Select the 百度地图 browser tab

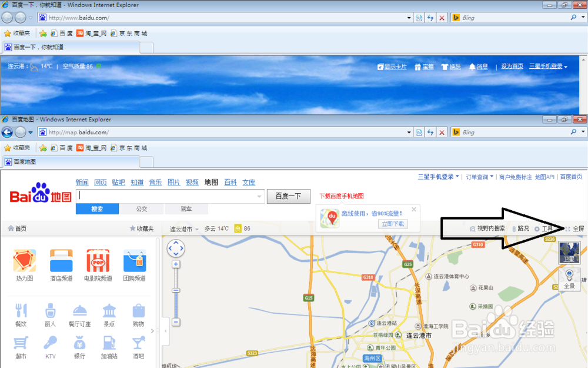(x=71, y=162)
